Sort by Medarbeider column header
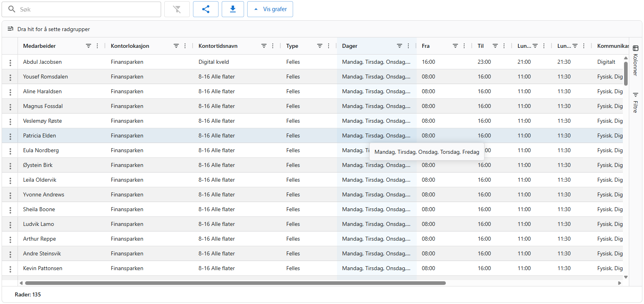This screenshot has width=644, height=304. tap(39, 46)
